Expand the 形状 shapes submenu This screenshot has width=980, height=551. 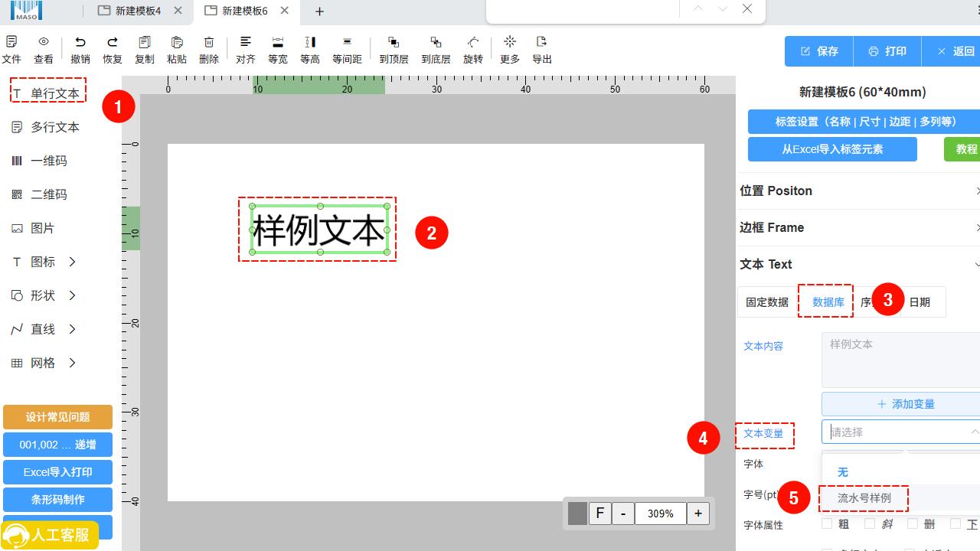(x=73, y=295)
